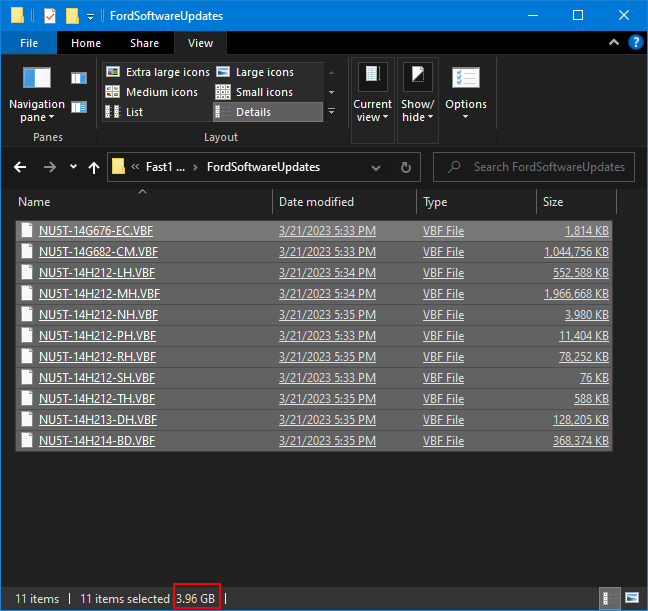Open Current view dropdown
The width and height of the screenshot is (648, 611).
pos(372,100)
